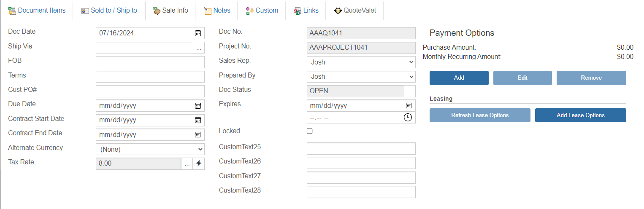This screenshot has width=644, height=209.
Task: Open the Doc Date calendar picker icon
Action: [x=198, y=33]
